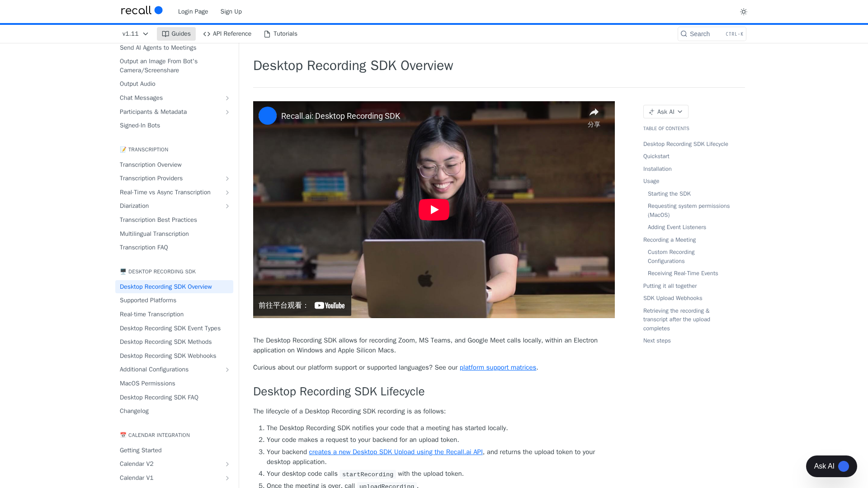Expand Additional Configurations in sidebar
The image size is (868, 488).
click(227, 370)
